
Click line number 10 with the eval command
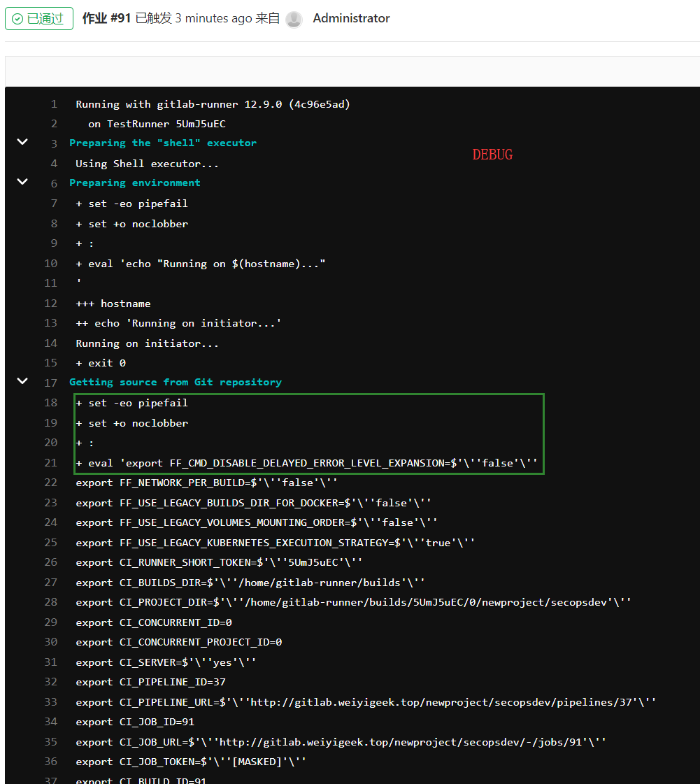tap(50, 264)
